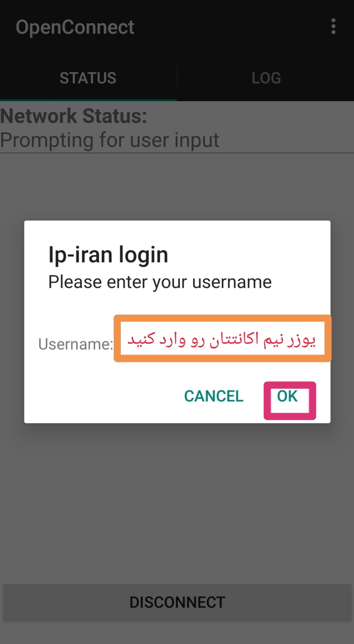Click the 'Please enter your username' message

160,282
